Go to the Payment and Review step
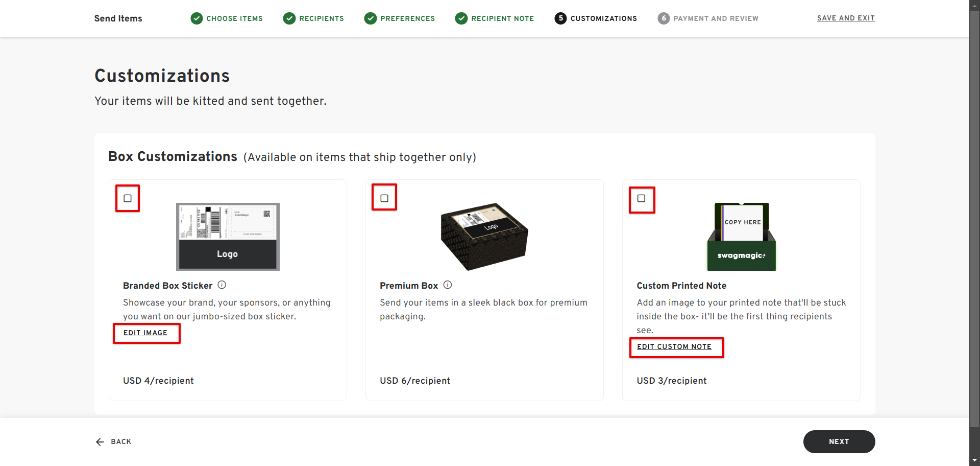Screen dimensions: 980x466 (716, 18)
